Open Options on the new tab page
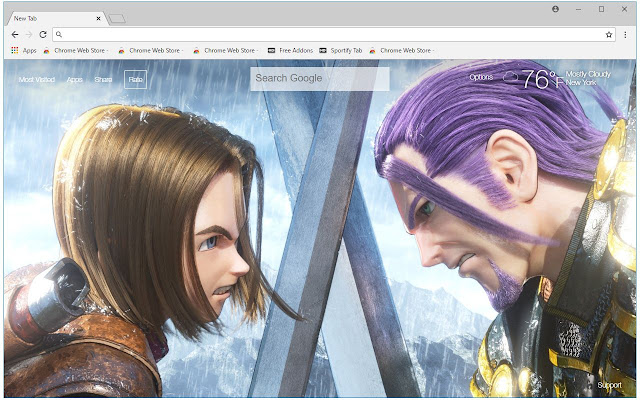 pos(481,77)
